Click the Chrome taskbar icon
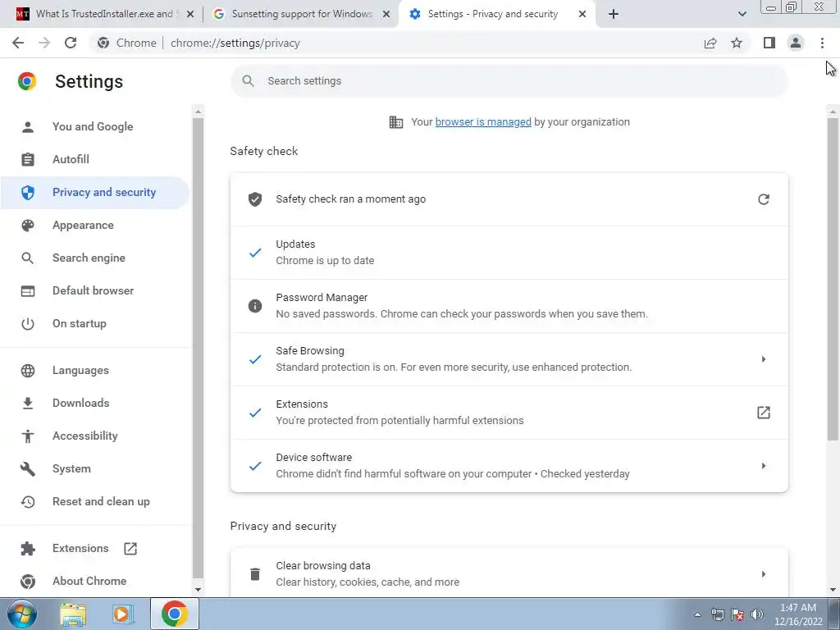840x630 pixels. [x=175, y=614]
